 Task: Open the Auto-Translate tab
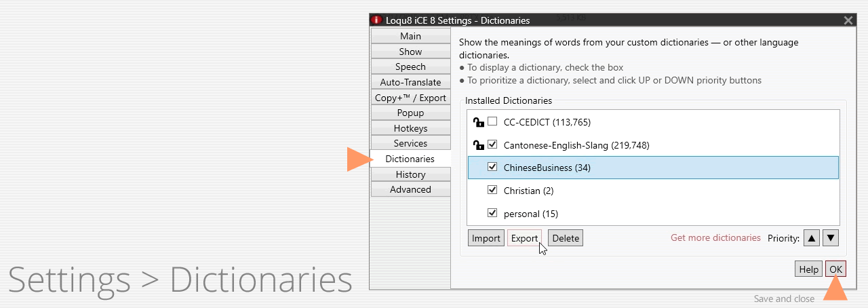tap(410, 82)
